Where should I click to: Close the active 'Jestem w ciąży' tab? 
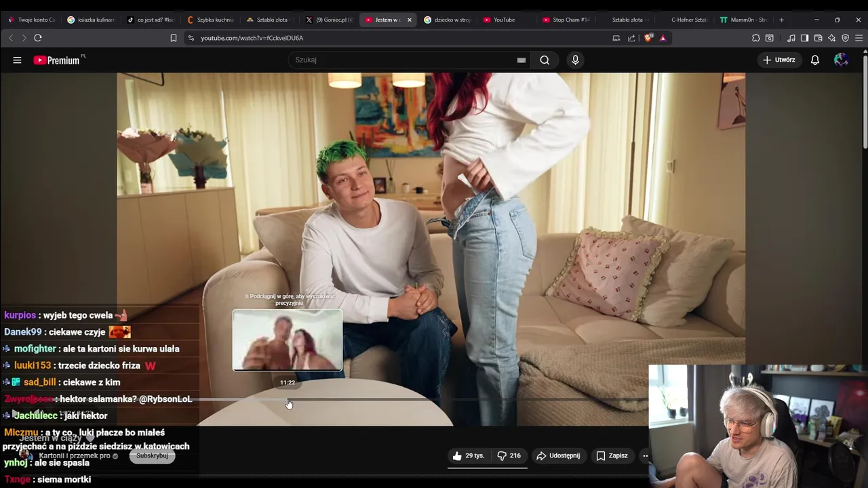[x=410, y=20]
